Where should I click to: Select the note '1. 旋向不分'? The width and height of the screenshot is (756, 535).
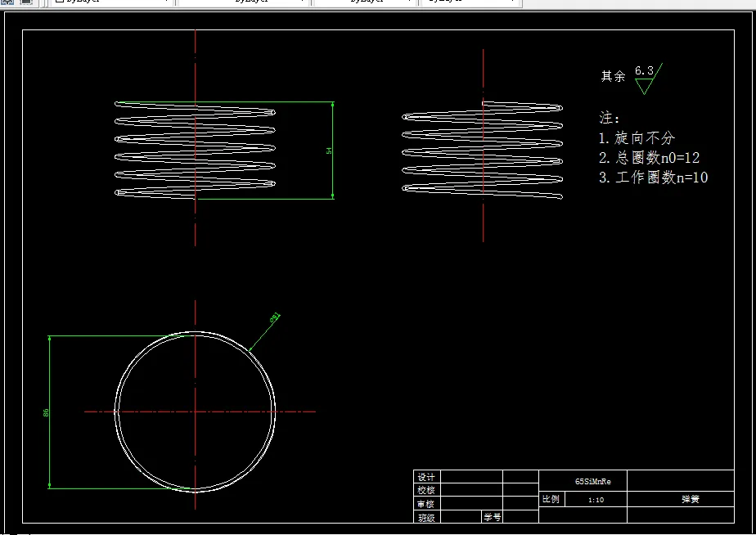click(x=637, y=138)
